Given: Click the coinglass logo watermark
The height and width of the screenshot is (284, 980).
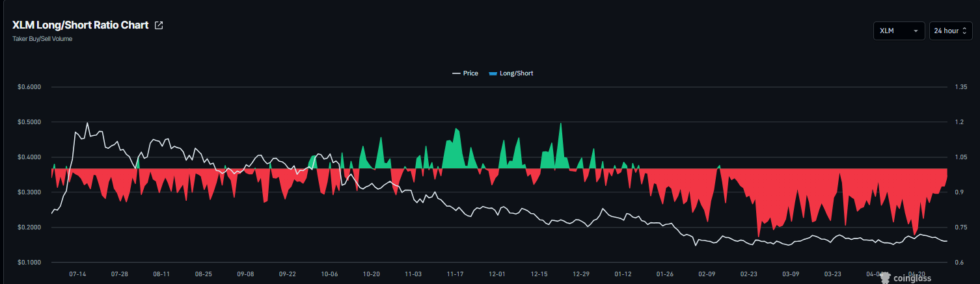Looking at the screenshot, I should coord(911,278).
